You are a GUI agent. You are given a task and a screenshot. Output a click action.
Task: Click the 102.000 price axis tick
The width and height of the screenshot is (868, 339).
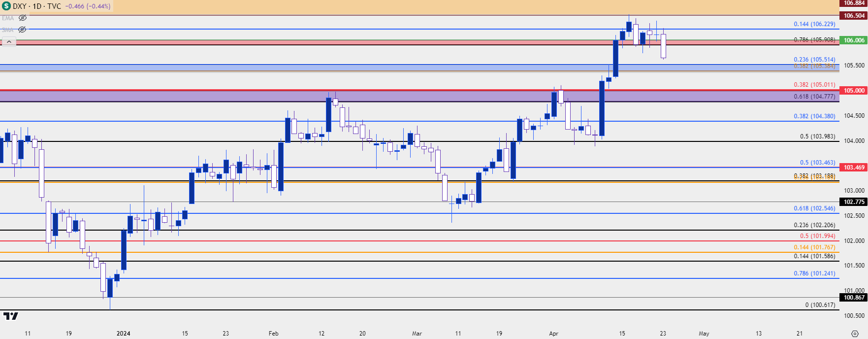[854, 241]
